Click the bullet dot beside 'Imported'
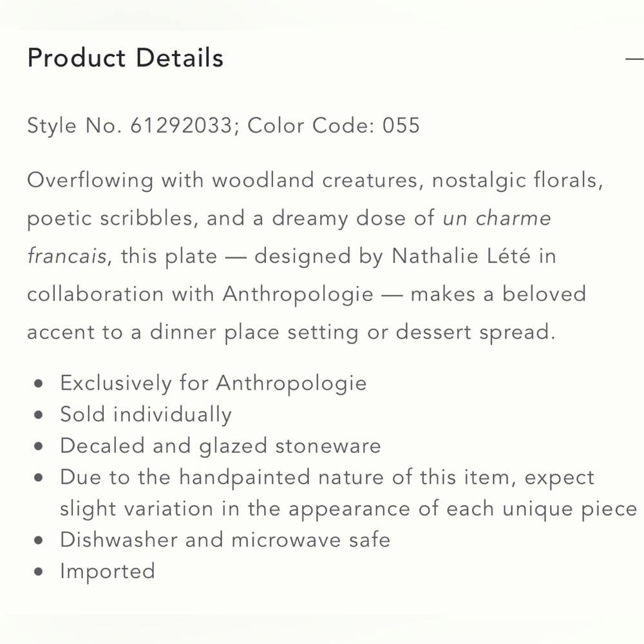 tap(40, 572)
